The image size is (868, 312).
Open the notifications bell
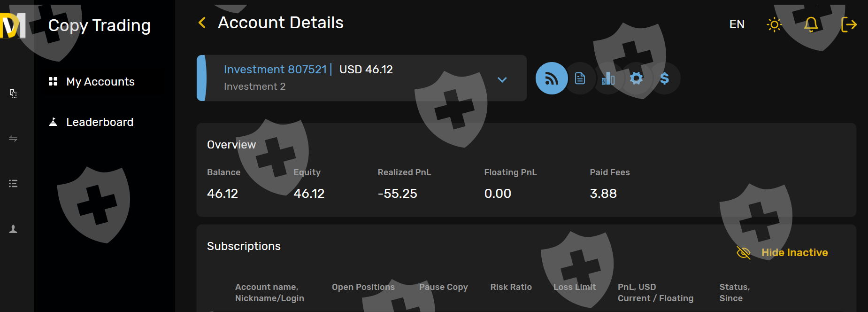point(811,24)
